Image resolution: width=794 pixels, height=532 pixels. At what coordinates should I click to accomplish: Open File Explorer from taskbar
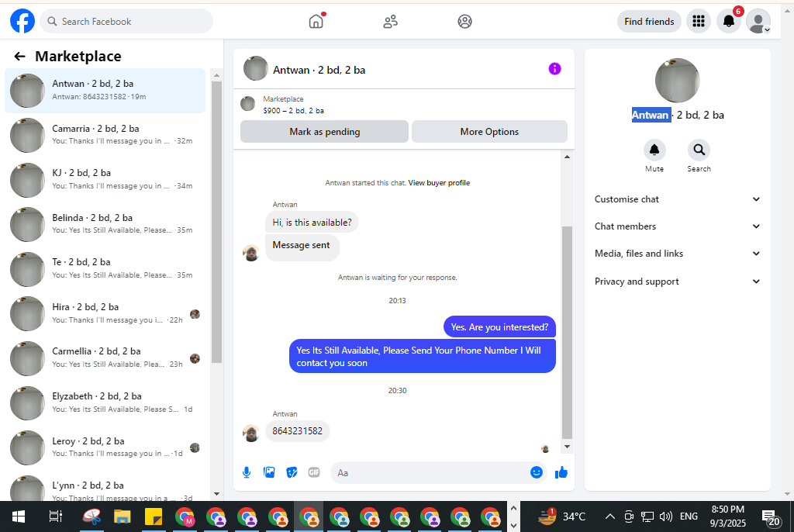[122, 516]
